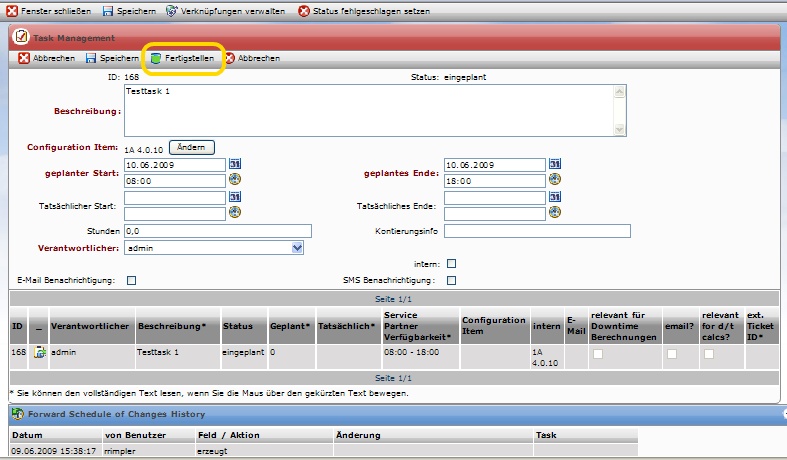787x460 pixels.
Task: Open calendar picker for geplanter Start date
Action: 236,164
